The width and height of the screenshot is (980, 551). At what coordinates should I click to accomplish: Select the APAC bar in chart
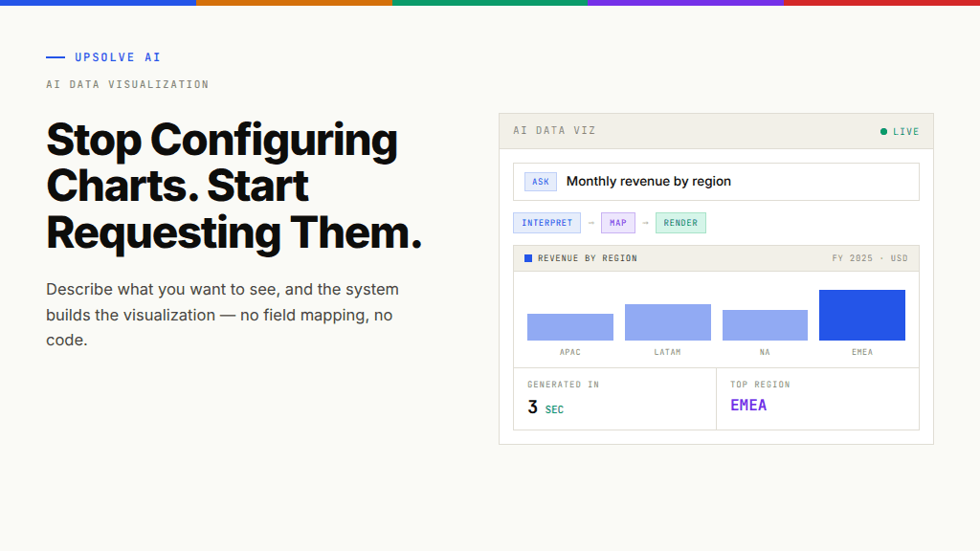[570, 327]
